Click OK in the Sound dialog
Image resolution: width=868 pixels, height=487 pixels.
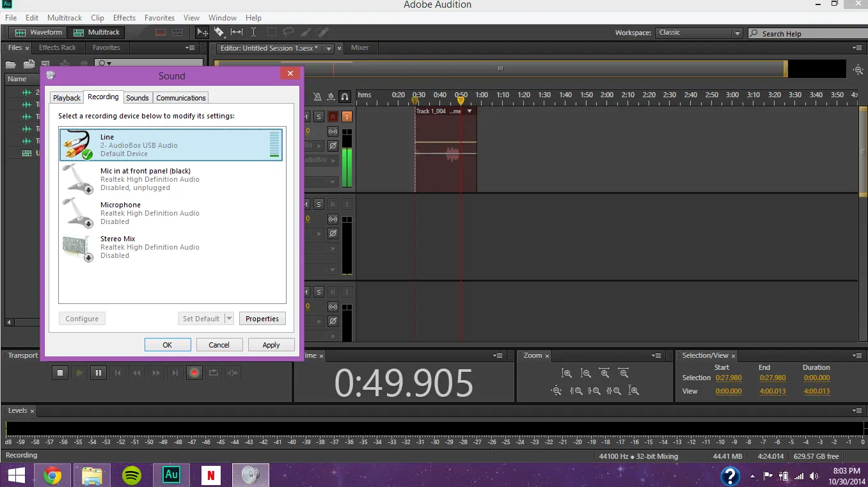(x=168, y=345)
